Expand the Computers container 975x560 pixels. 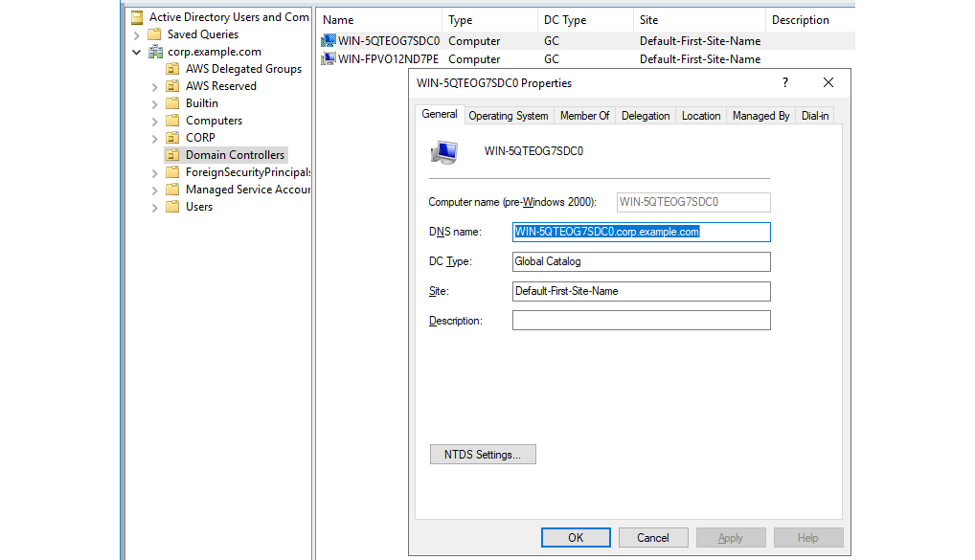155,120
